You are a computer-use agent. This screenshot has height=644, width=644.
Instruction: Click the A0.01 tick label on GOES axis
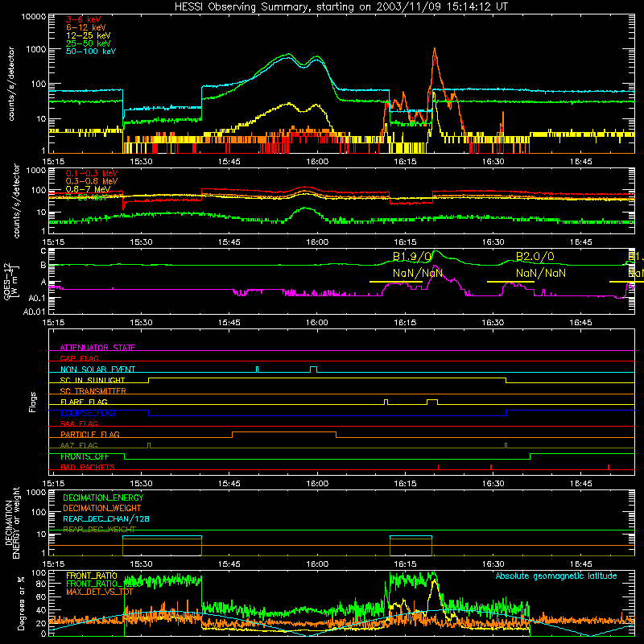[34, 312]
